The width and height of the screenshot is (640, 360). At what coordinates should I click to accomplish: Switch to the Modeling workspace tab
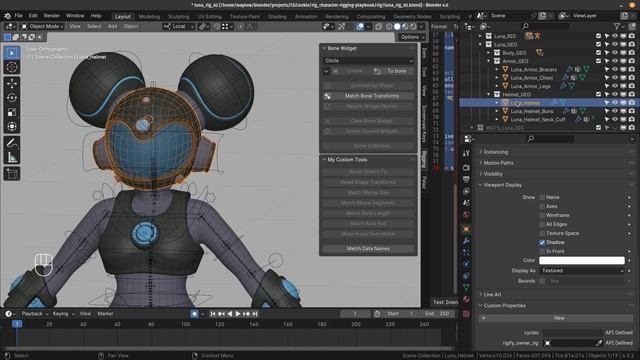pyautogui.click(x=149, y=17)
